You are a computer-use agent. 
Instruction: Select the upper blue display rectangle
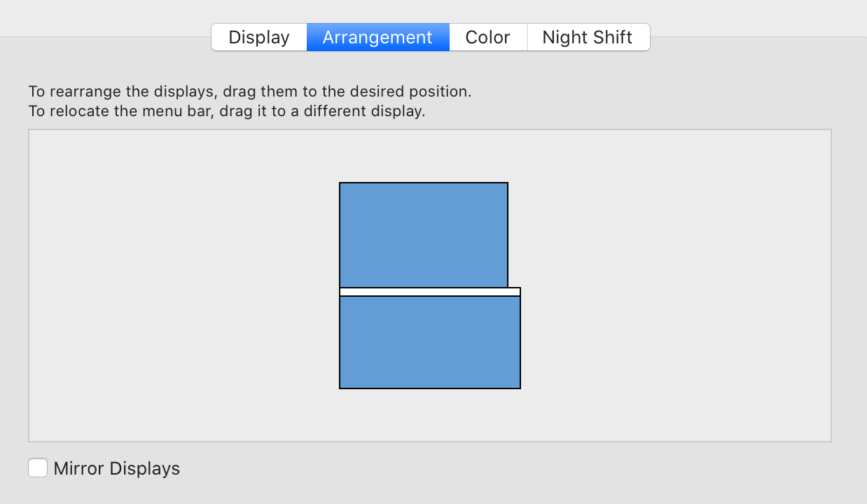tap(423, 234)
